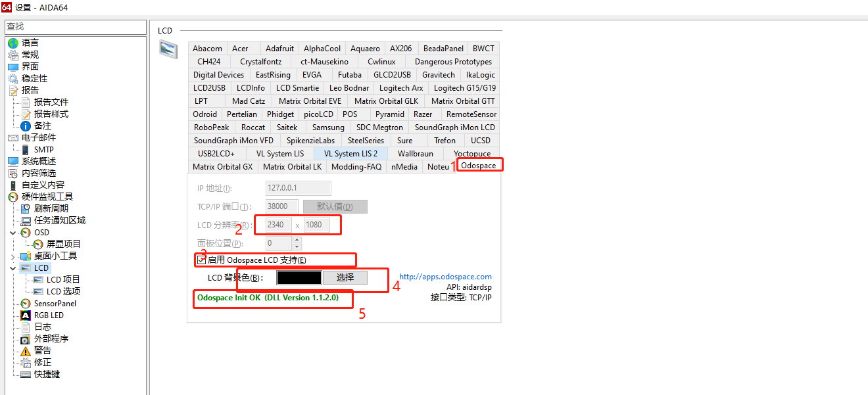Click the 查找 search box

75,26
